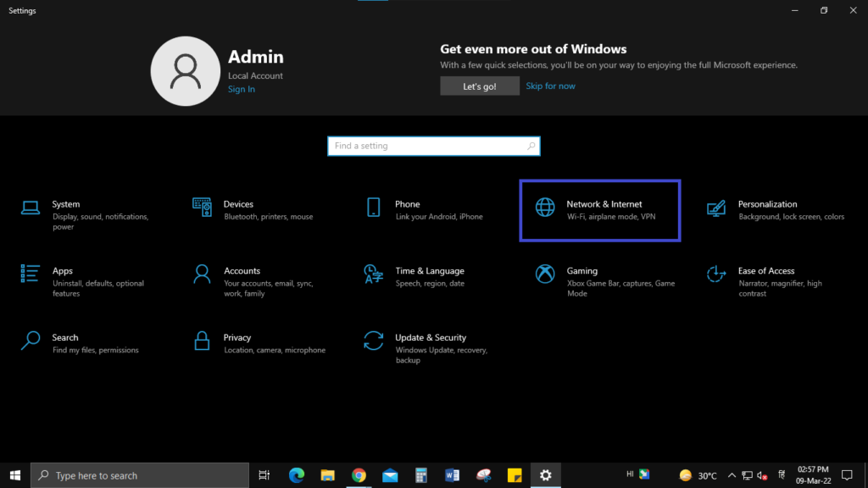The height and width of the screenshot is (488, 868).
Task: Click the magnifier in Find a setting box
Action: 531,146
